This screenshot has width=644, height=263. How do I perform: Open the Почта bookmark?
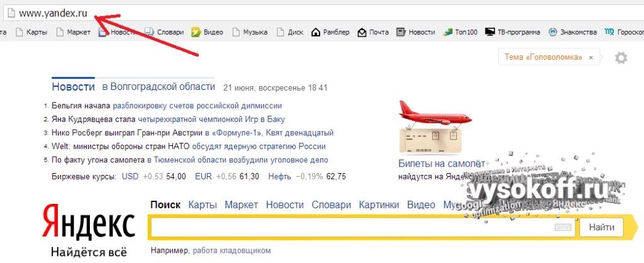coord(373,32)
